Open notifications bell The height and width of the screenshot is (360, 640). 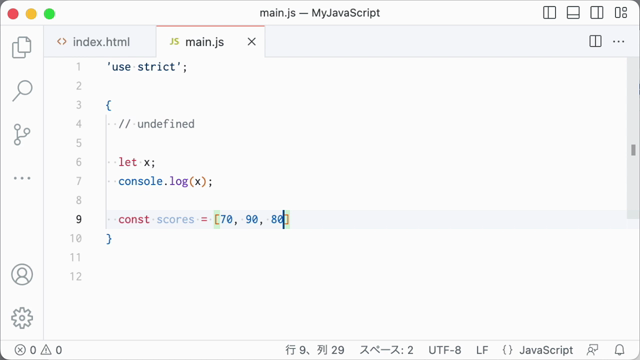tap(620, 350)
